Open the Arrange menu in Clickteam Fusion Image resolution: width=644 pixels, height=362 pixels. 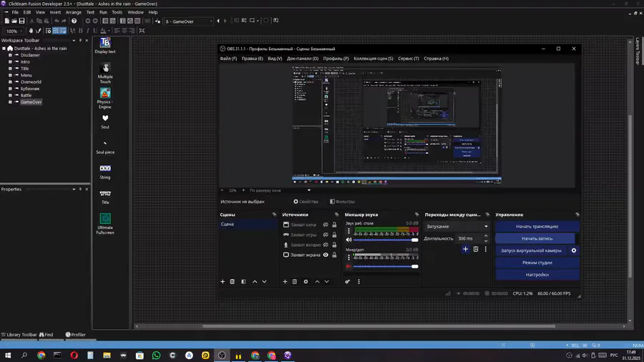click(74, 12)
